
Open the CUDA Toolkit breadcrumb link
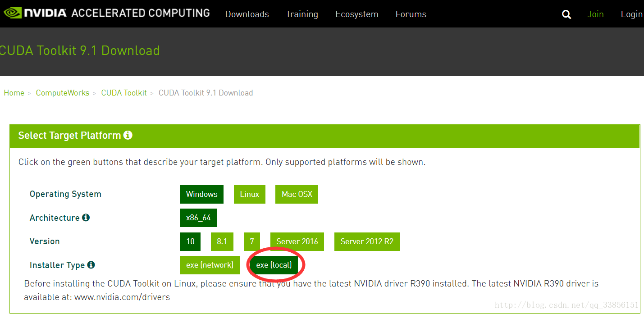point(124,93)
